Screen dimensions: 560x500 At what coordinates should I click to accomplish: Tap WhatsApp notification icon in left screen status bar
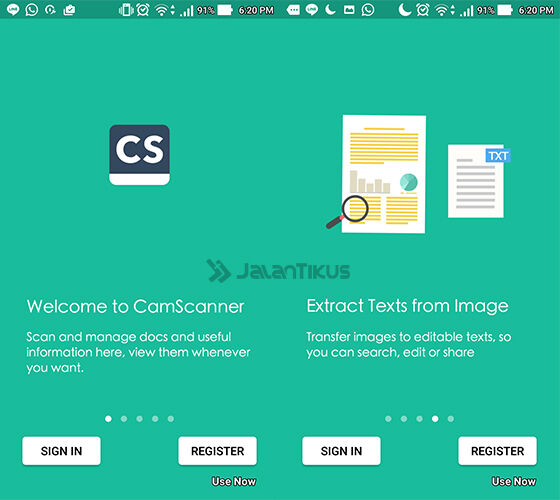tap(32, 10)
